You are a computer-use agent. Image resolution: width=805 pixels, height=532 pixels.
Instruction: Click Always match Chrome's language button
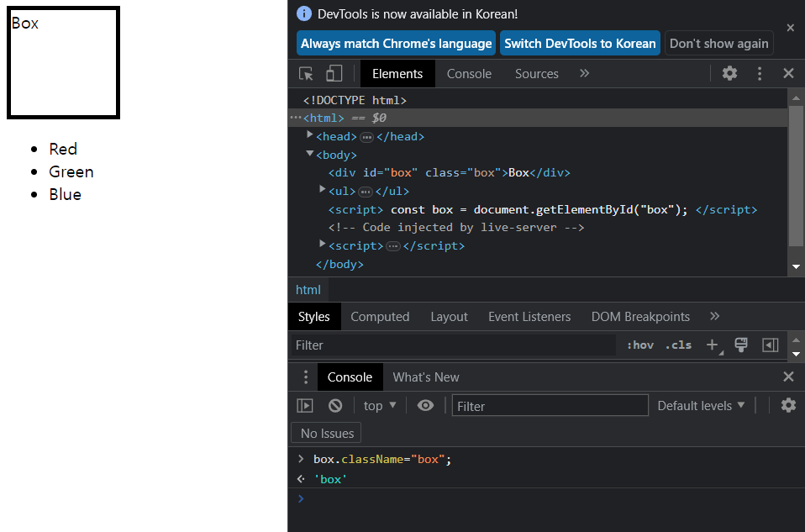[x=396, y=43]
